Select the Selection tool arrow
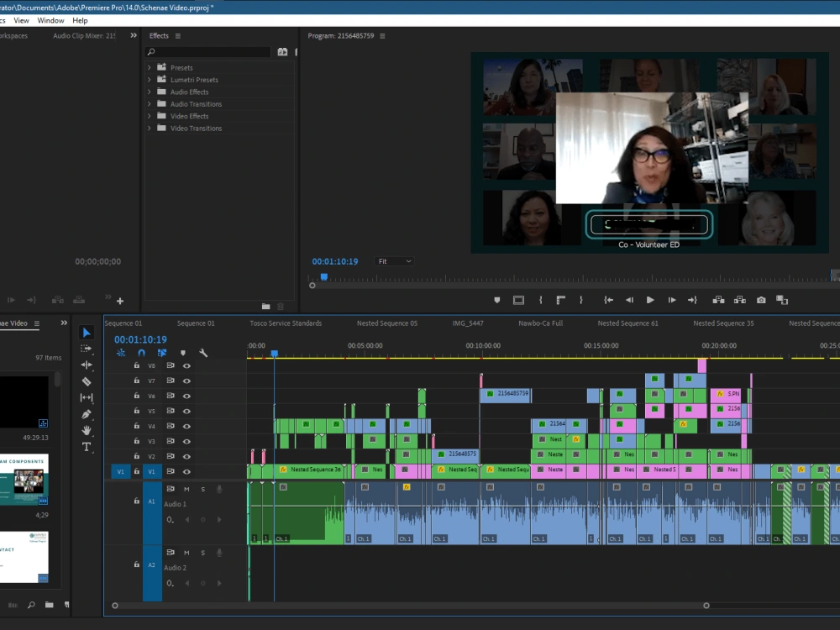 87,333
